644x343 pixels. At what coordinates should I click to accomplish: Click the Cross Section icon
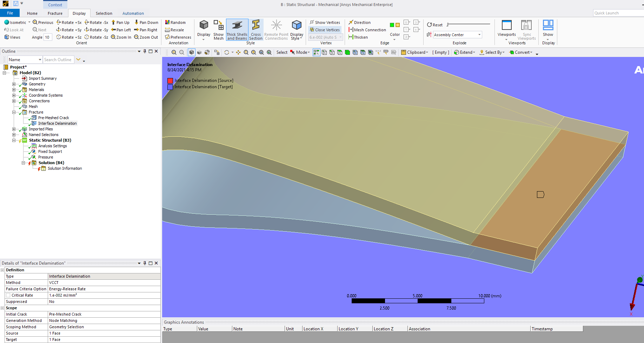click(256, 30)
